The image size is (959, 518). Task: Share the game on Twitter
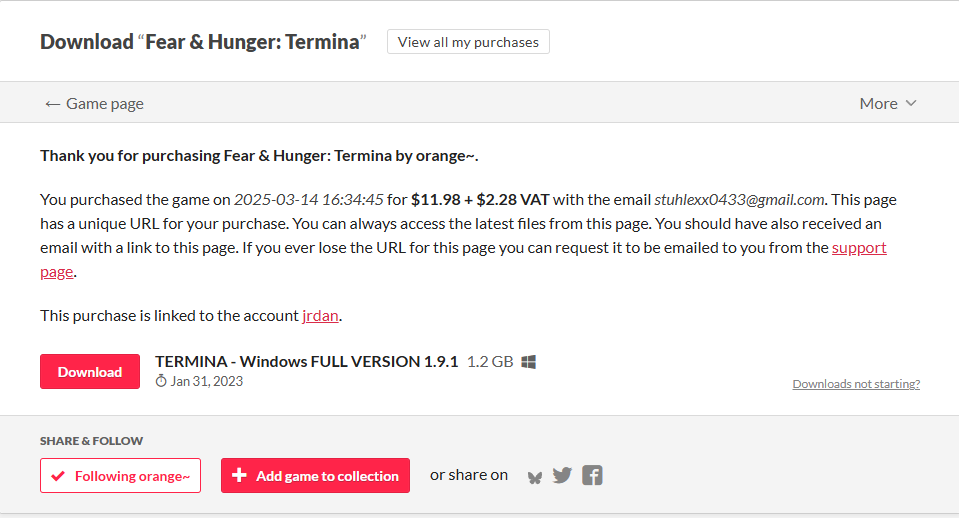(562, 475)
